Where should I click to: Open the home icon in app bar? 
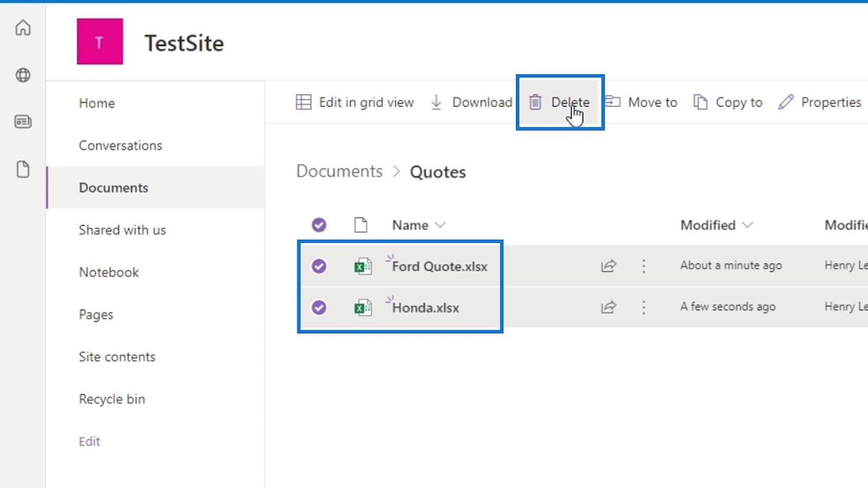click(x=23, y=28)
